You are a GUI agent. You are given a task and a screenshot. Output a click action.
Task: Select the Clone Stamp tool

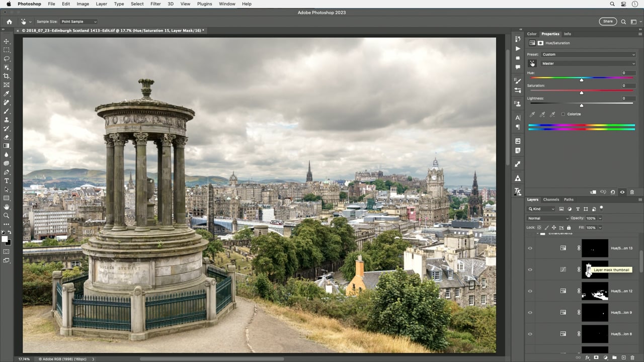[x=7, y=120]
